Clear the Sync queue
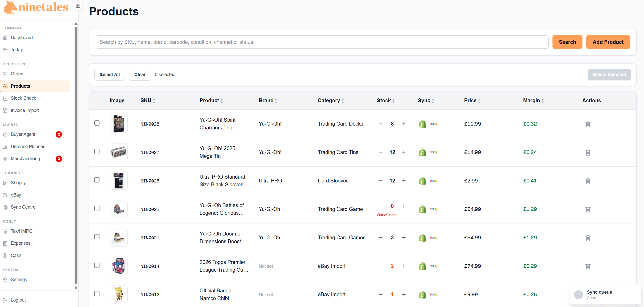This screenshot has width=644, height=307. (x=591, y=298)
